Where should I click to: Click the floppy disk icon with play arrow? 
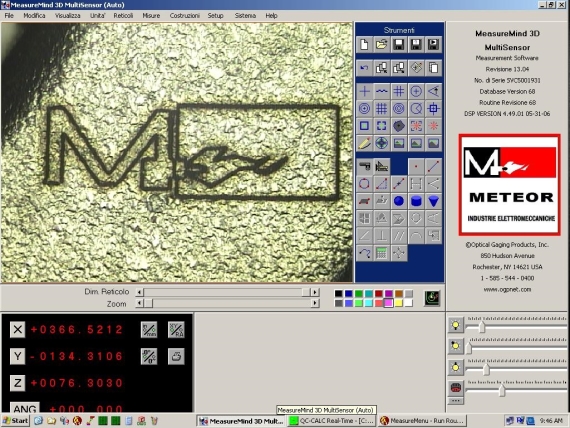pyautogui.click(x=433, y=44)
